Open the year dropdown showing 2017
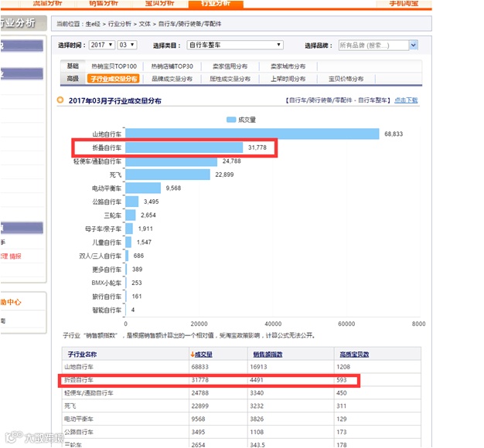Viewport: 484px width, 448px height. click(101, 45)
